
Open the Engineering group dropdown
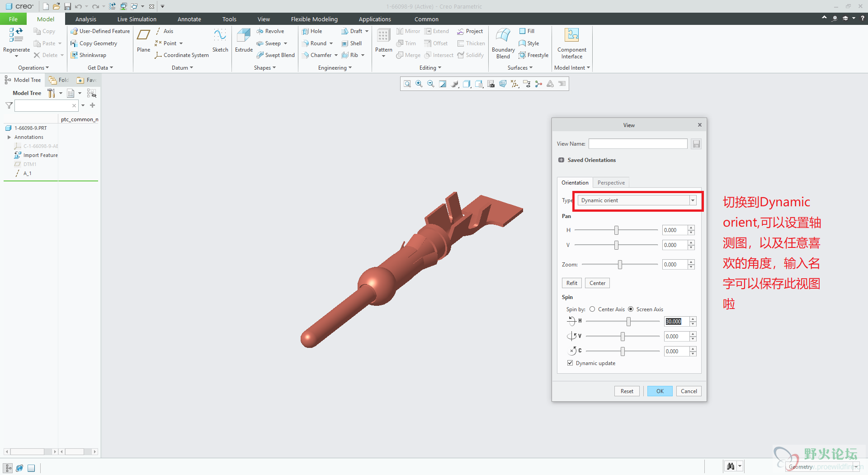coord(335,68)
